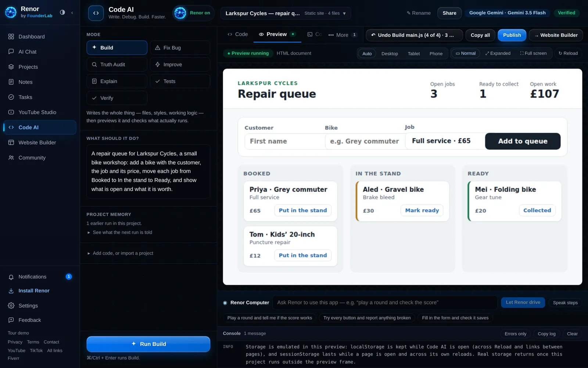This screenshot has height=368, width=588.
Task: Click the Run Build button
Action: tap(148, 344)
